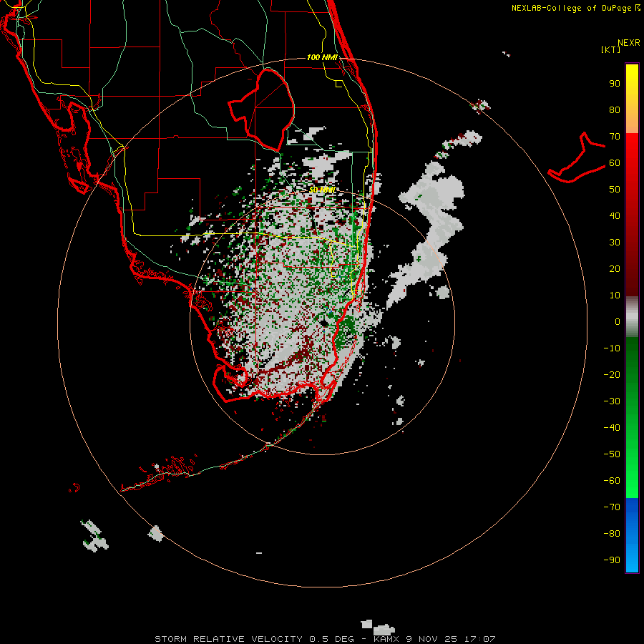Click the blue bottom segment of color bar
Image resolution: width=644 pixels, height=644 pixels.
(632, 535)
